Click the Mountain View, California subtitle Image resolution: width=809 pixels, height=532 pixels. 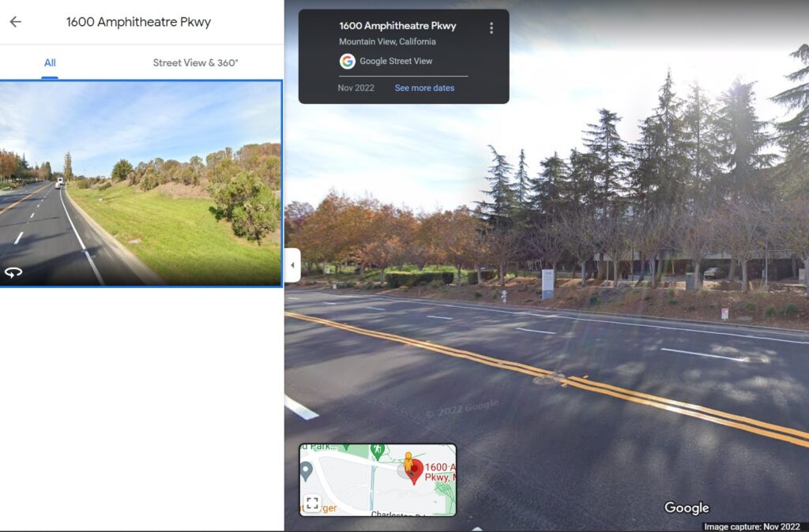387,42
